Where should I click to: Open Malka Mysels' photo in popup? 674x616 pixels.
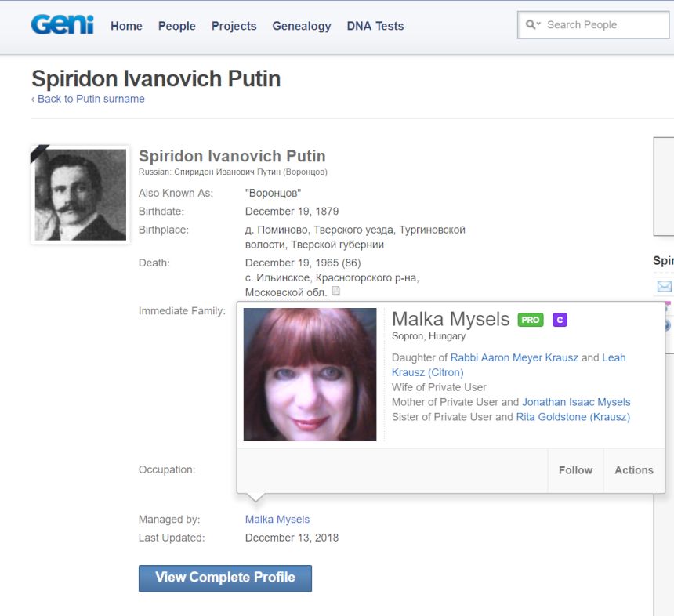point(310,374)
